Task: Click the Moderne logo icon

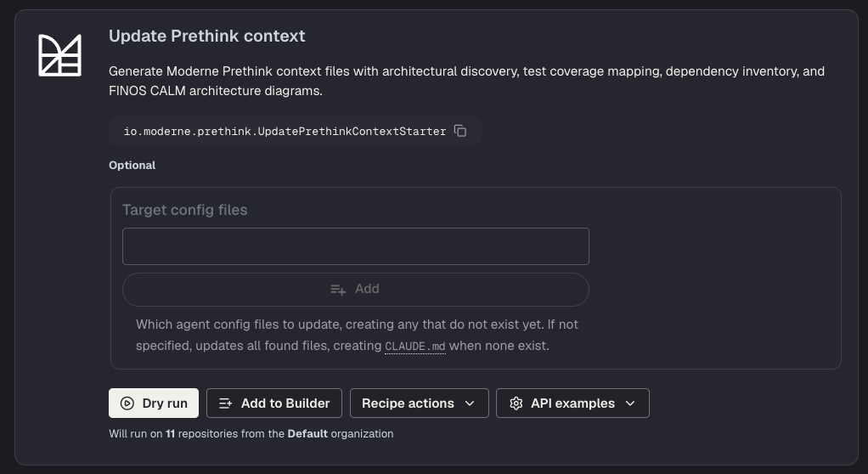Action: coord(59,55)
